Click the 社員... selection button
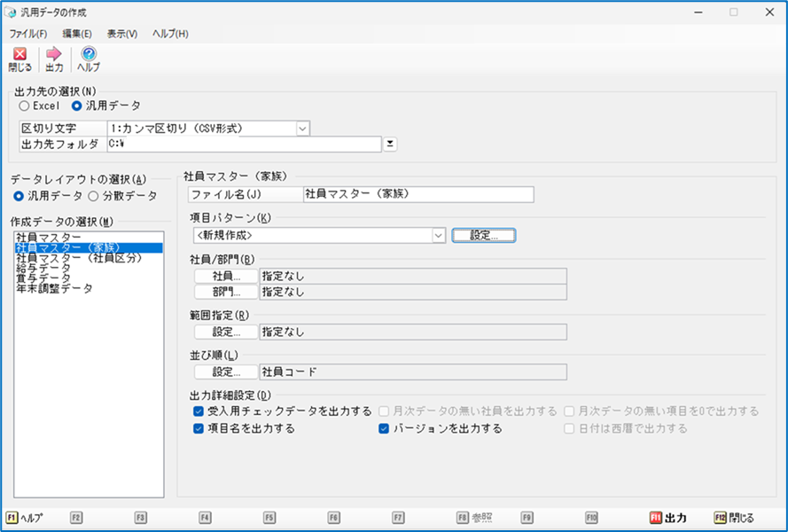This screenshot has height=532, width=788. pos(226,277)
